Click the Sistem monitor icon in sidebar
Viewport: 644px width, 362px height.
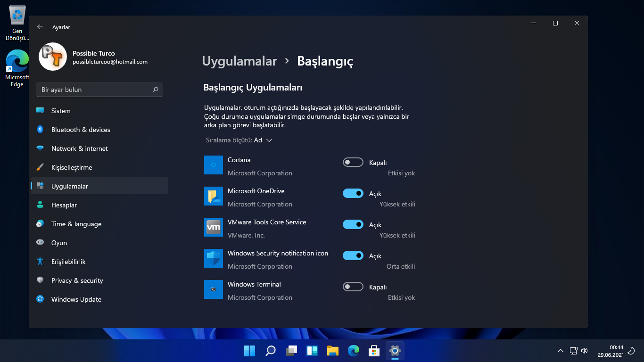tap(40, 111)
